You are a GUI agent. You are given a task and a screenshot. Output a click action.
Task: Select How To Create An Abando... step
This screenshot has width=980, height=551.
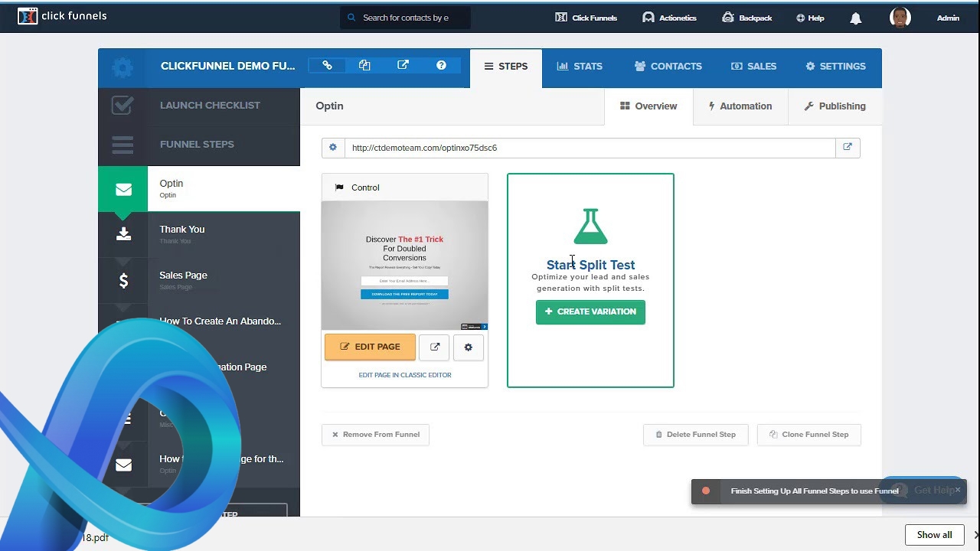[220, 321]
